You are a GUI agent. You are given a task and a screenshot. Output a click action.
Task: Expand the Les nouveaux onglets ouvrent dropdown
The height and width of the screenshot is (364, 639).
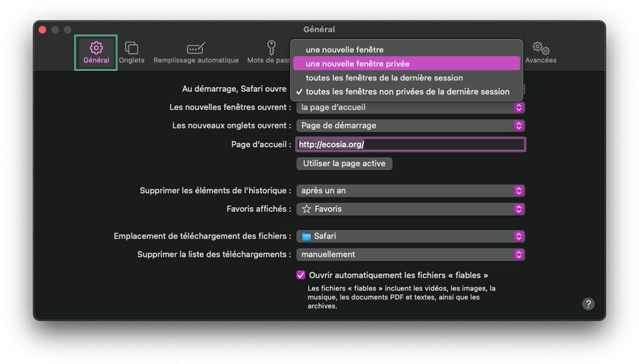(x=410, y=125)
